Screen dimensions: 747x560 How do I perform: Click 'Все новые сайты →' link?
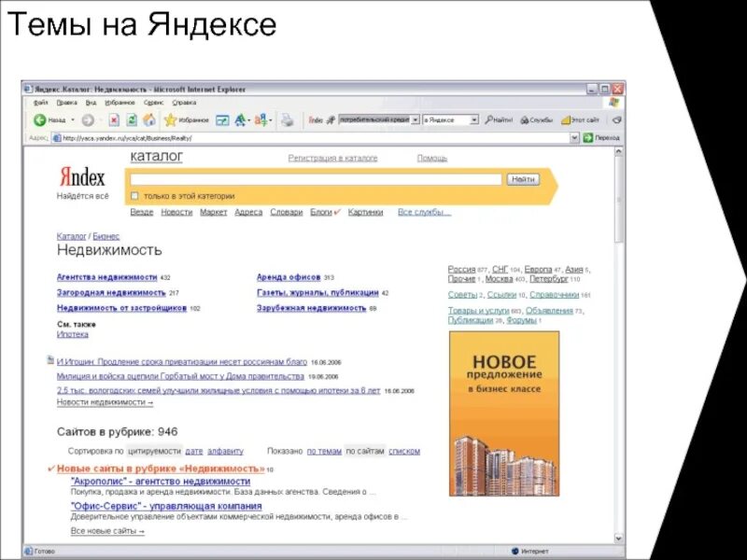point(107,530)
